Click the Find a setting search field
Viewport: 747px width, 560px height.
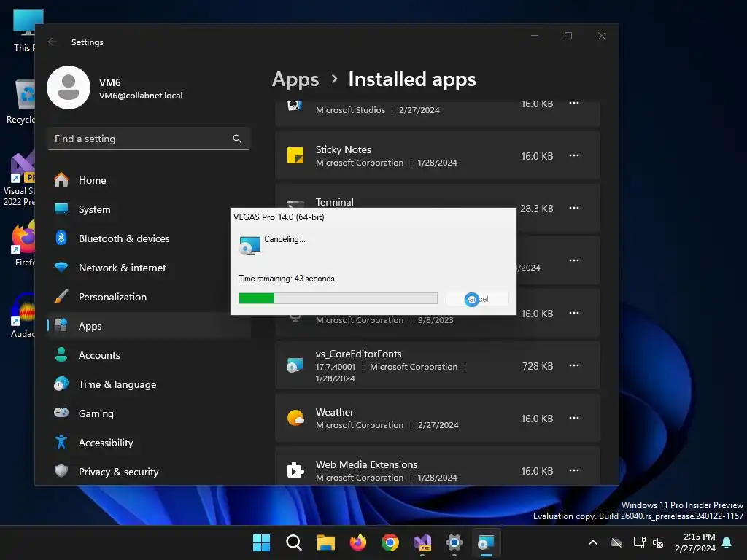(x=149, y=139)
